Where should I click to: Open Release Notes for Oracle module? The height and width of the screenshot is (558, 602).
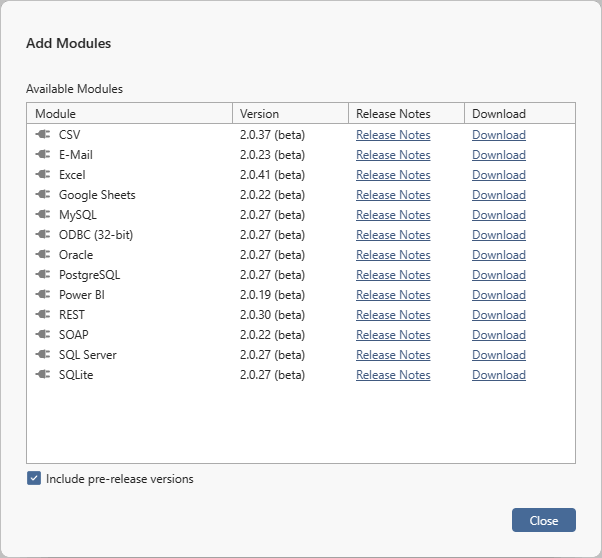[393, 255]
